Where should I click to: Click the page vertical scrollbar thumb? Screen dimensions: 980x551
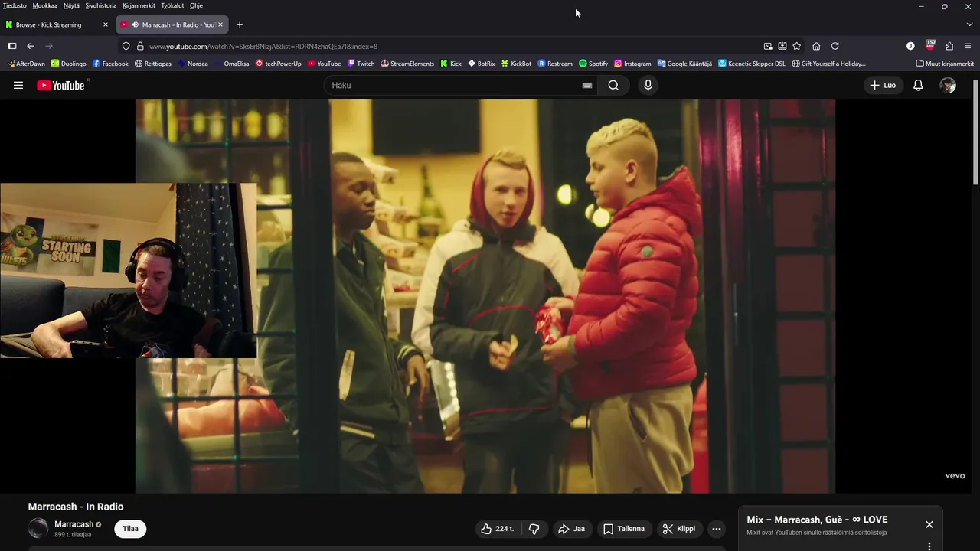click(x=975, y=132)
